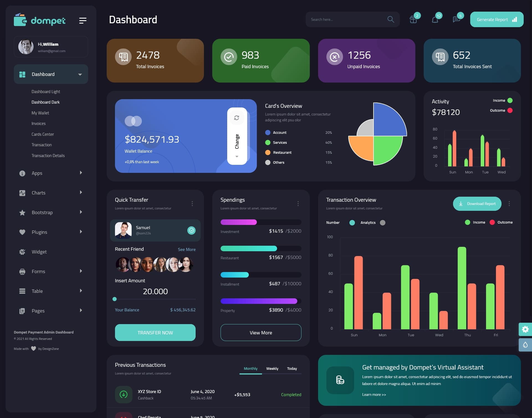
Task: Drag the Quick Transfer amount slider
Action: 114,299
